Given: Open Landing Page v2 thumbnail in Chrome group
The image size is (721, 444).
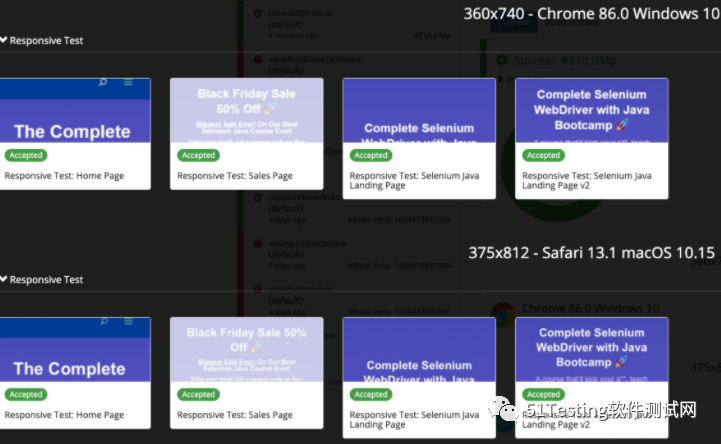Looking at the screenshot, I should point(591,110).
